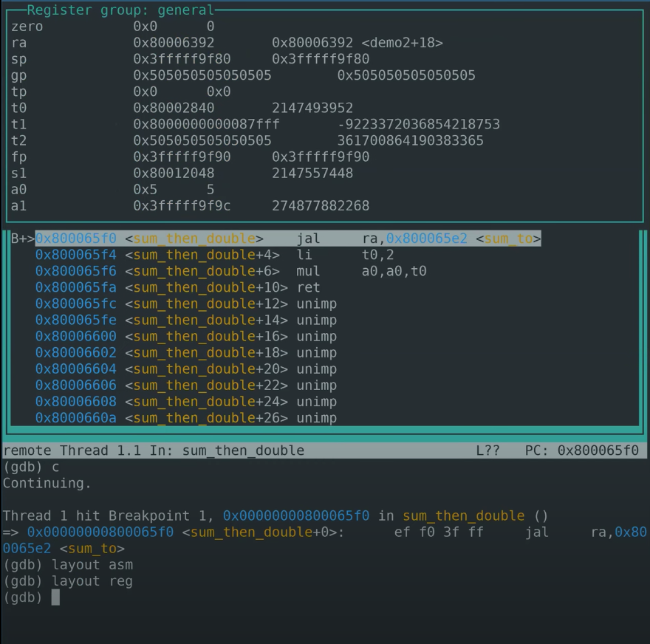Click the gdb command prompt cursor
This screenshot has height=644, width=650.
coord(55,597)
